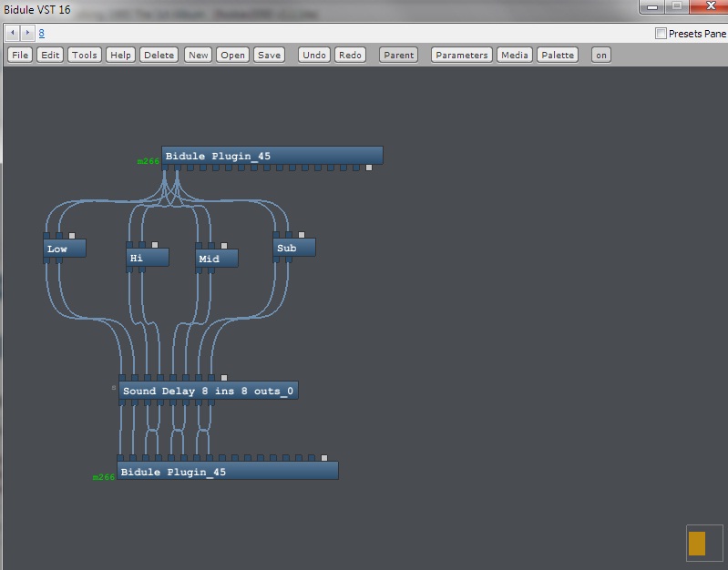Viewport: 728px width, 570px height.
Task: Show the Palette panel
Action: (x=558, y=55)
